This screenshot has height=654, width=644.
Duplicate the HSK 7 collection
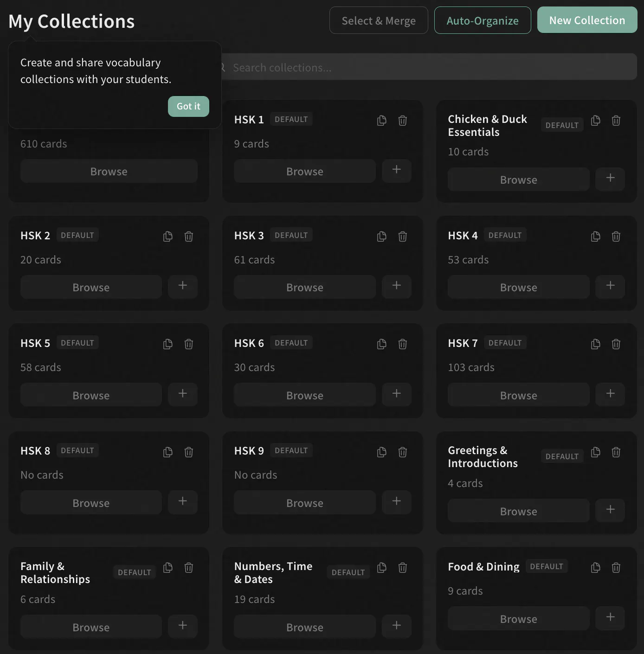[x=596, y=344]
